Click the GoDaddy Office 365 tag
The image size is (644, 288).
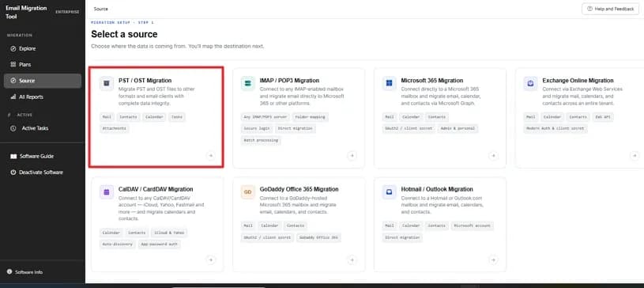tap(318, 238)
